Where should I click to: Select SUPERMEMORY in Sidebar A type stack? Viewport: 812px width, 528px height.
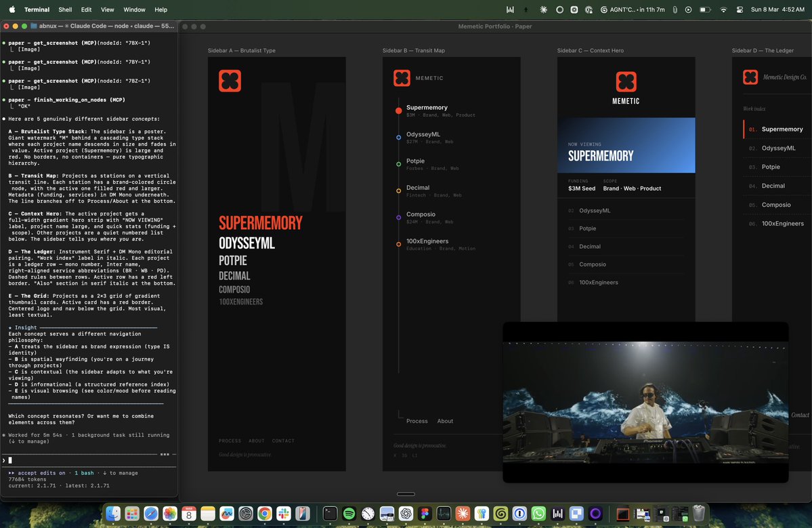[x=261, y=223]
